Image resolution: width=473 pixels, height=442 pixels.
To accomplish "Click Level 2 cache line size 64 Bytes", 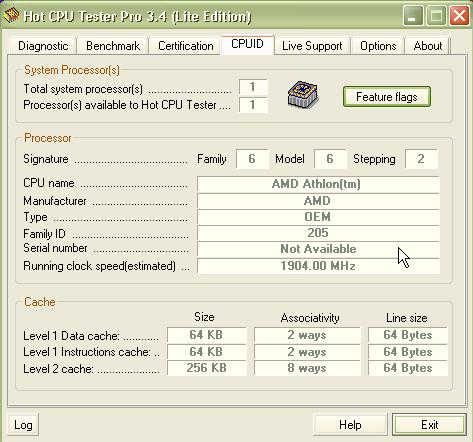I will (408, 368).
